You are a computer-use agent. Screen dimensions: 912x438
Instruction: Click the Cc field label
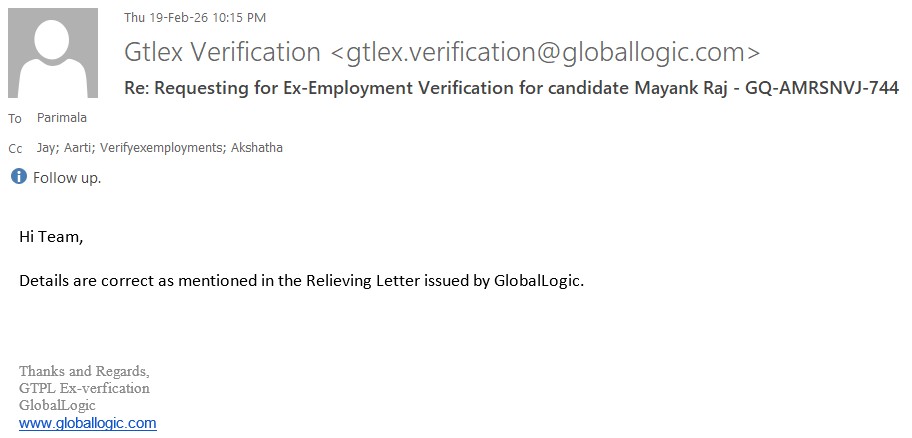coord(15,149)
